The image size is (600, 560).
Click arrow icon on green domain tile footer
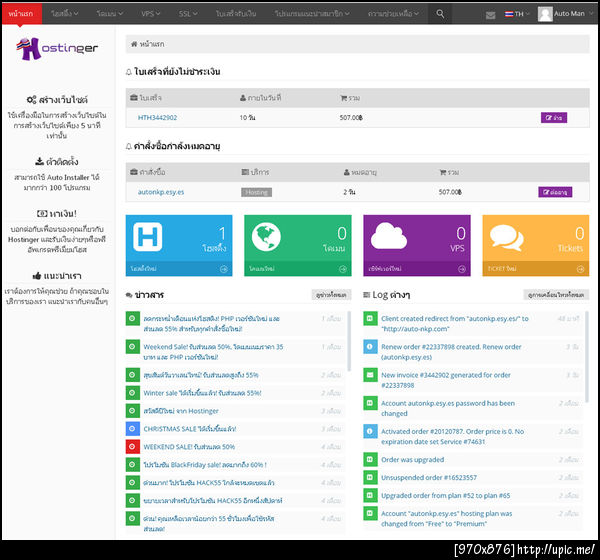tap(343, 269)
